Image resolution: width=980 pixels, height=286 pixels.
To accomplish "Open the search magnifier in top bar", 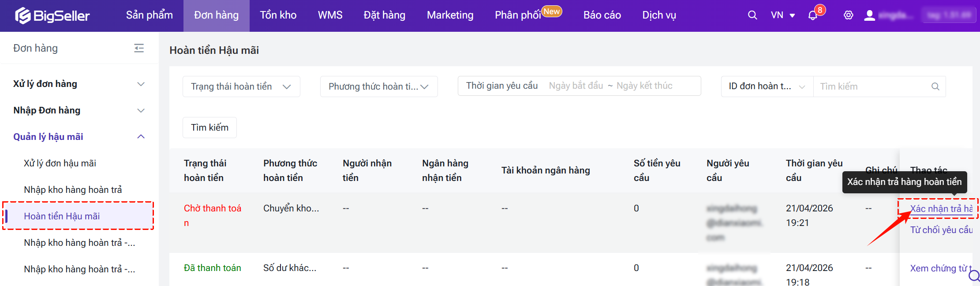I will [752, 15].
